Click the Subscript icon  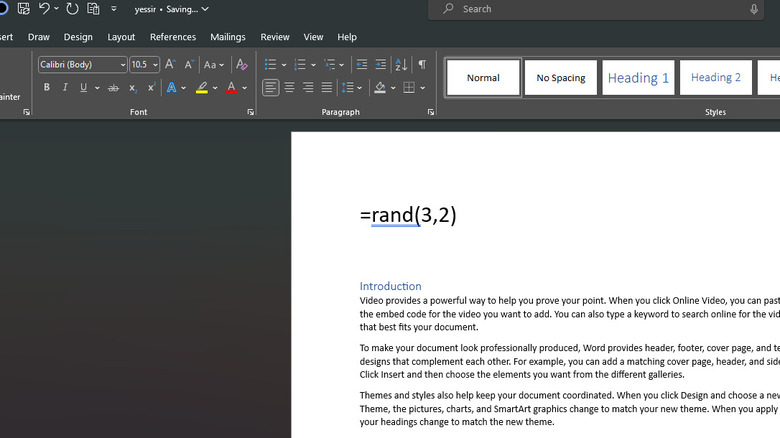[132, 88]
